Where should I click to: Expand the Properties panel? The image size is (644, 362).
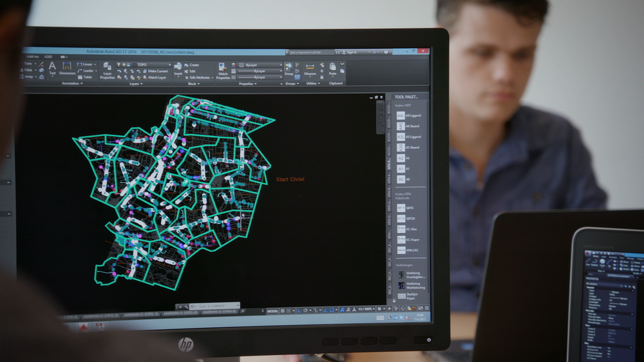(x=248, y=84)
